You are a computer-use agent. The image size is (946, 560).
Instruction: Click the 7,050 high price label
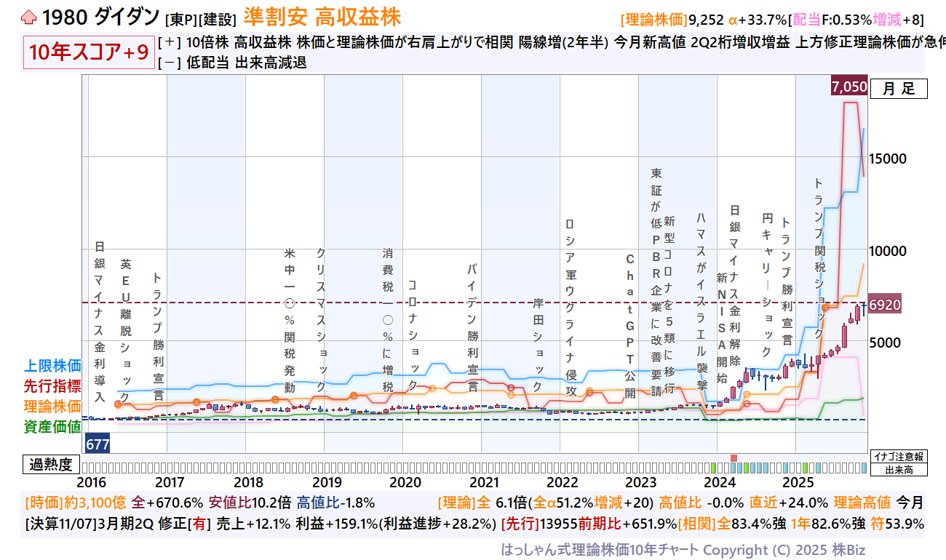click(x=848, y=87)
